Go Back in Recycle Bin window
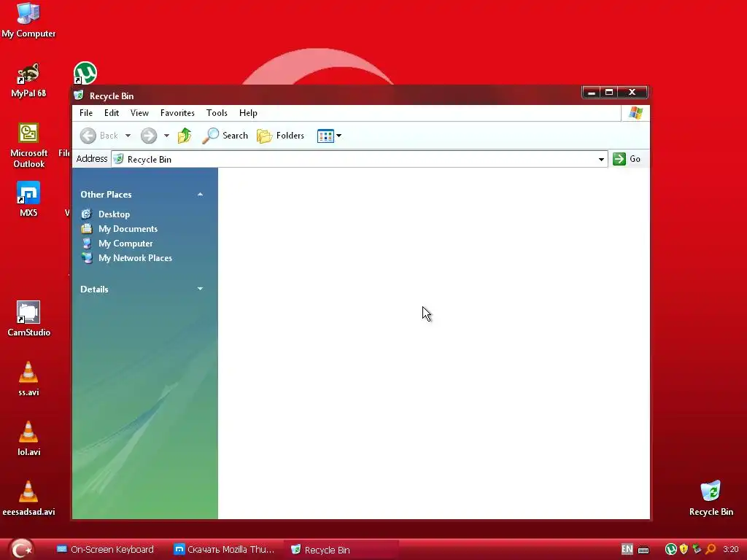 click(99, 136)
